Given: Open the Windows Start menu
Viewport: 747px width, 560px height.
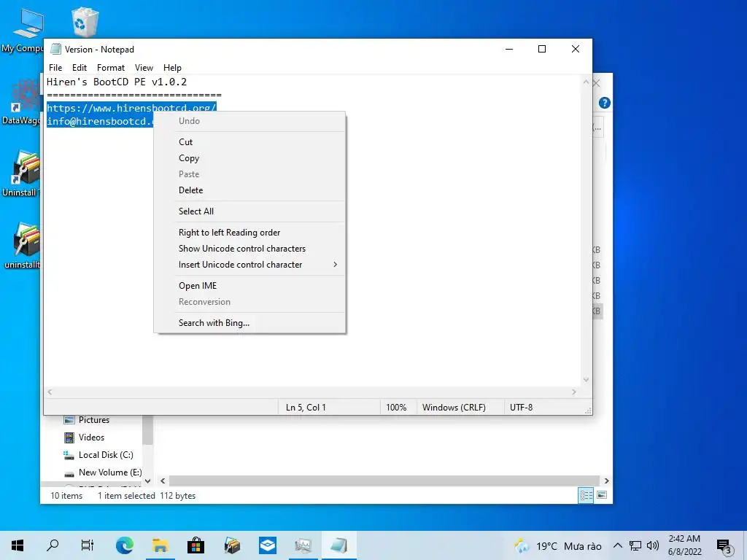Looking at the screenshot, I should (18, 545).
